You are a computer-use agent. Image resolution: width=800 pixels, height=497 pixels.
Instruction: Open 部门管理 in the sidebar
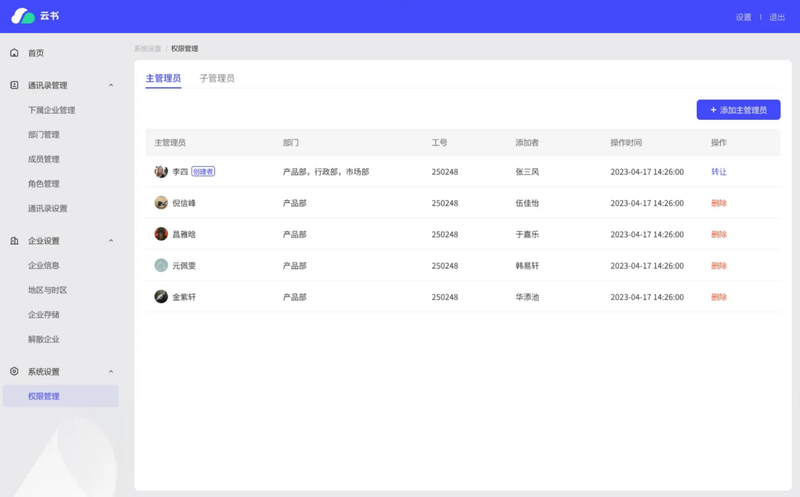44,135
